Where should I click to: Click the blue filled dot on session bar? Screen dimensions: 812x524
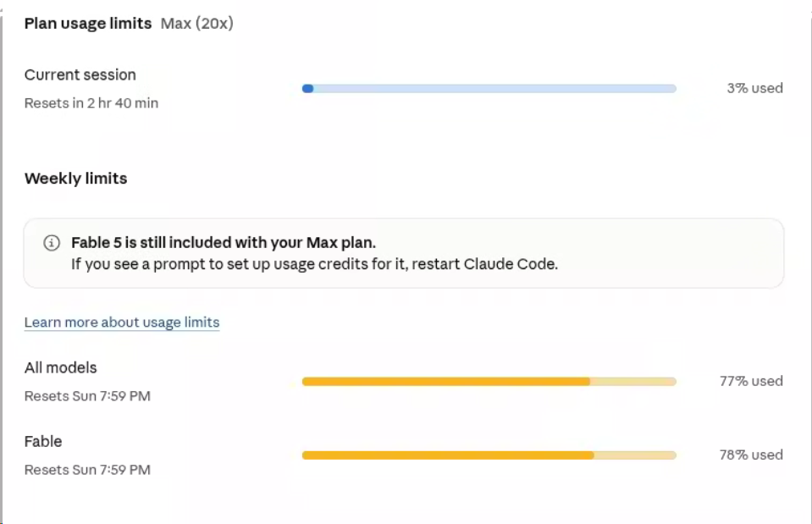coord(307,89)
